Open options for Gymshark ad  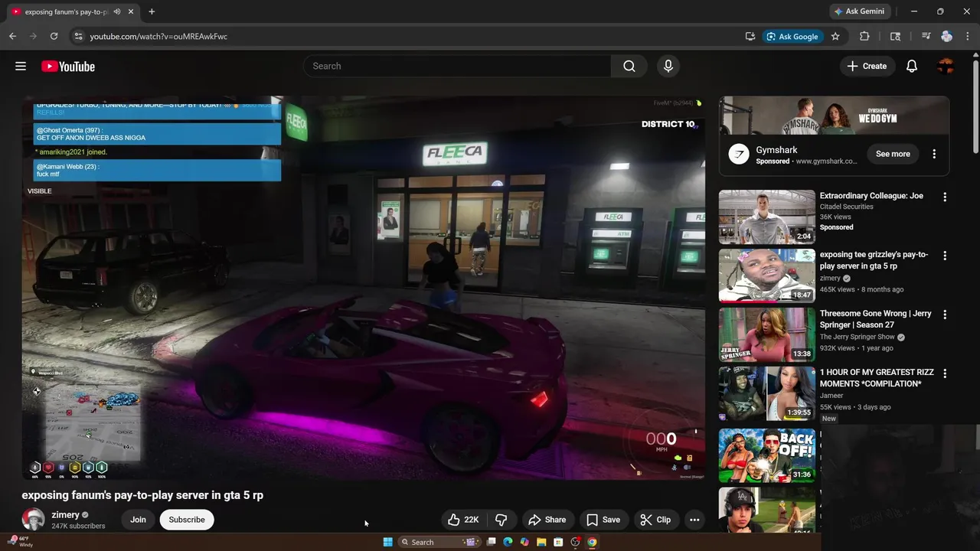tap(934, 154)
